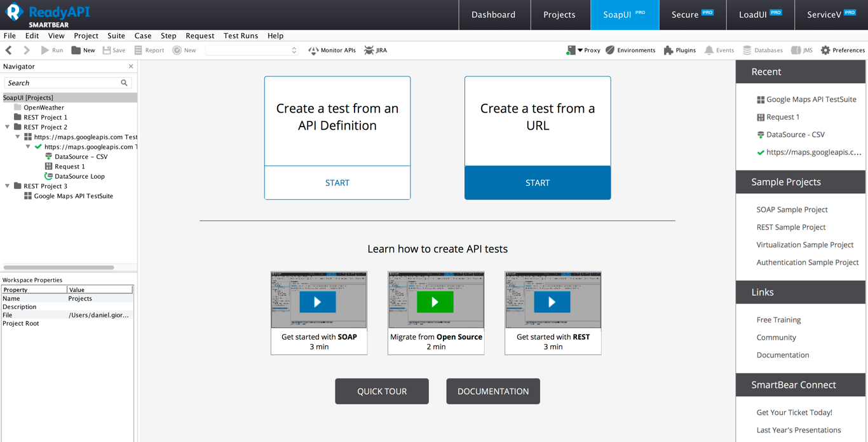Start test from API Definition
868x442 pixels.
[337, 183]
